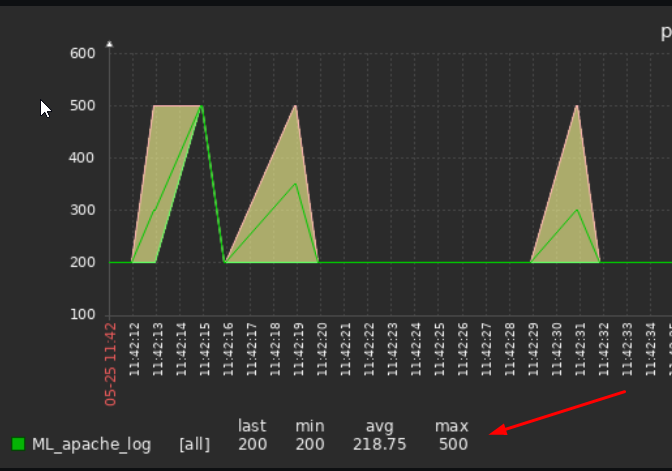Click the 11:42:12 time axis label
This screenshot has height=471, width=672.
coord(134,350)
